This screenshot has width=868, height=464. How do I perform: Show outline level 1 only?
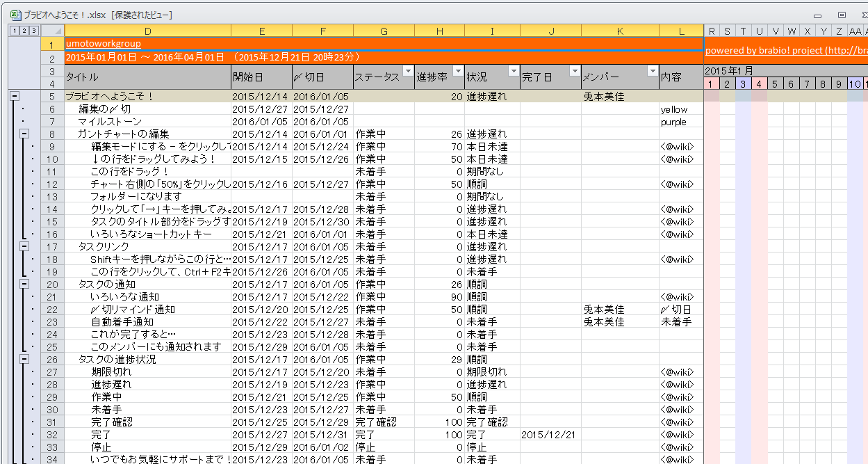point(14,31)
